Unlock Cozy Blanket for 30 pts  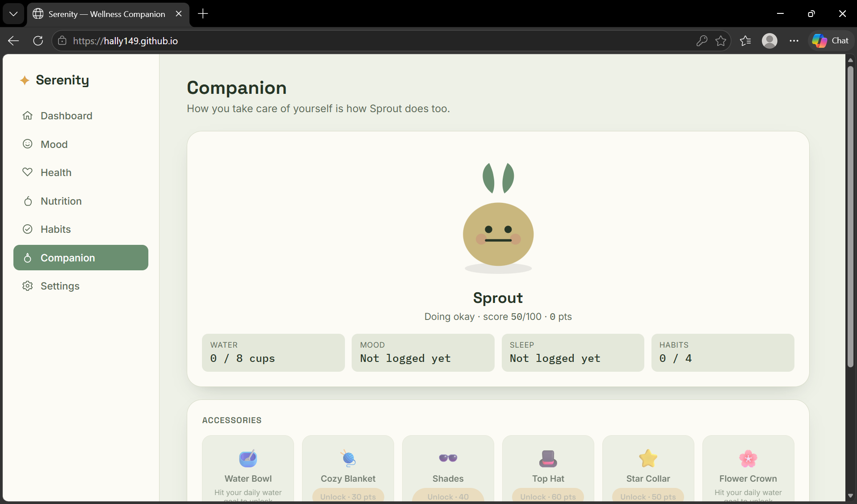348,496
